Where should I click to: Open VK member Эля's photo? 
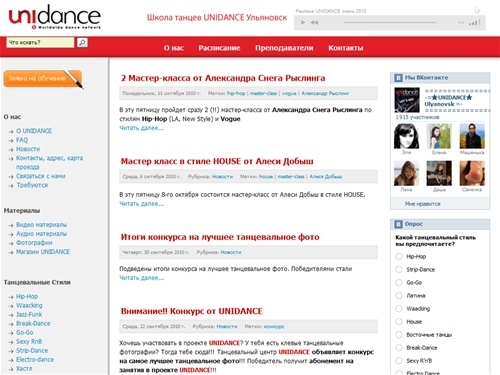tap(406, 136)
